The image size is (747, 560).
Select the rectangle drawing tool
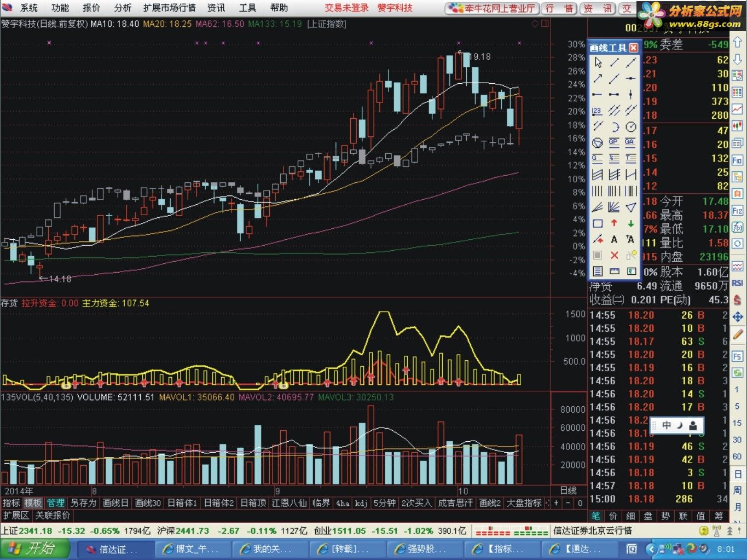pyautogui.click(x=598, y=223)
